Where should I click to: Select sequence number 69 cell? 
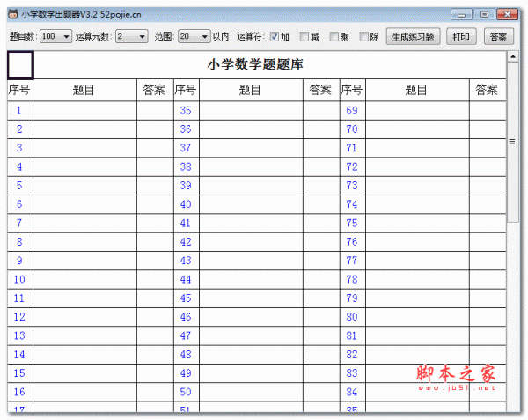353,110
